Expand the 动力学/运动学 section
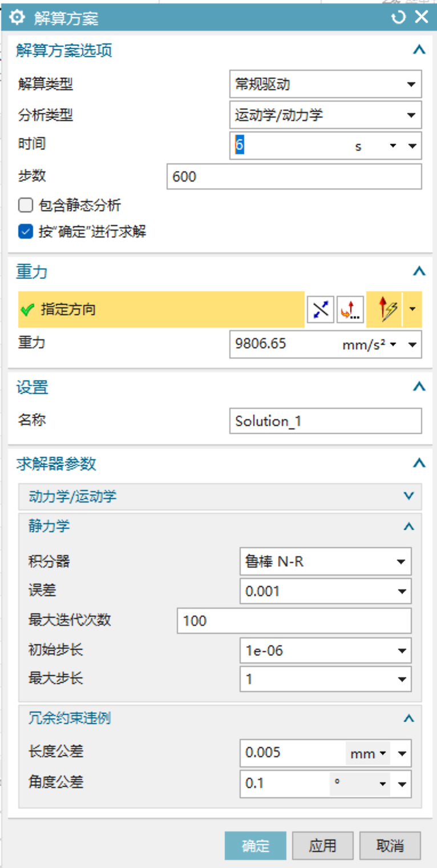This screenshot has height=868, width=437. (220, 496)
